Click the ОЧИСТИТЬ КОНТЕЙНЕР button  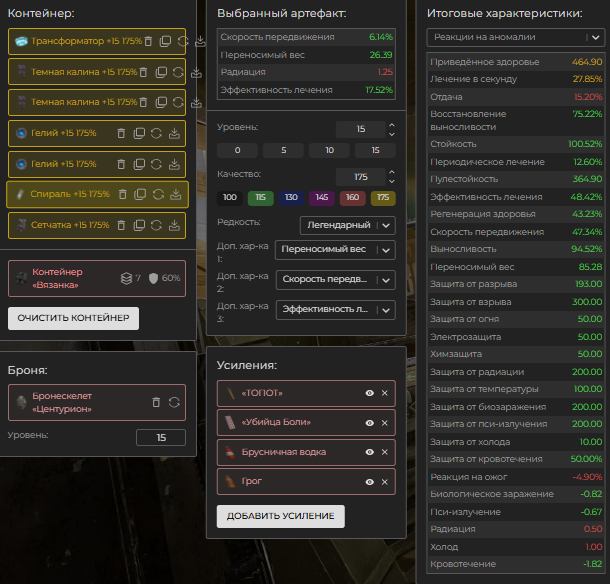[x=73, y=318]
